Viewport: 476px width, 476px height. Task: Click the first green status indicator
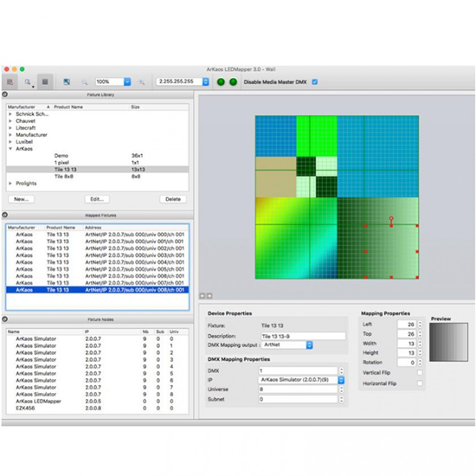[221, 82]
